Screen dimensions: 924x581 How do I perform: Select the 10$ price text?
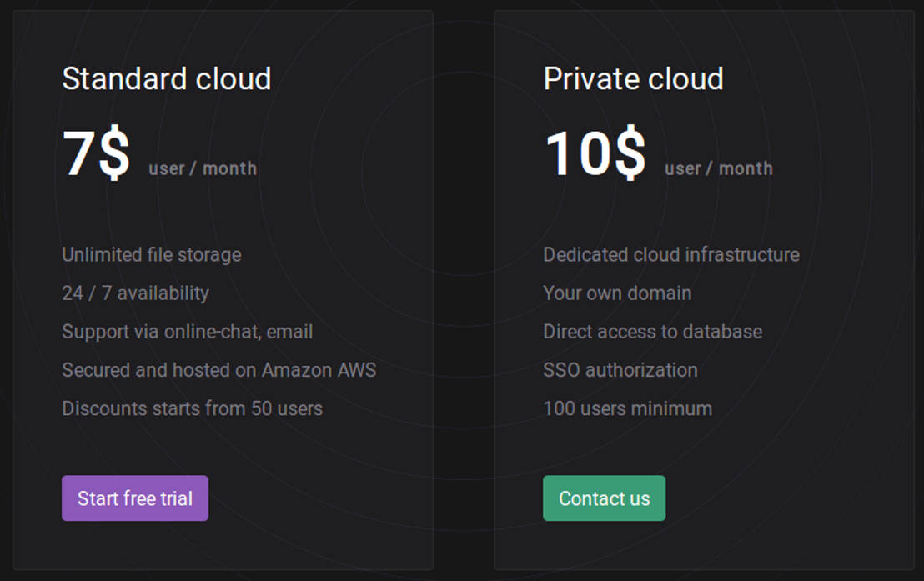point(595,153)
